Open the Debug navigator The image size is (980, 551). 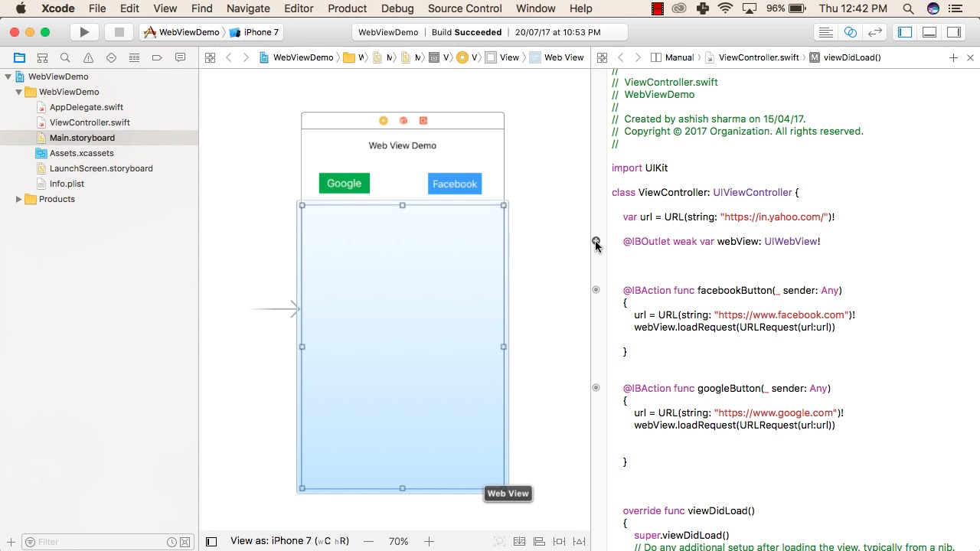[134, 57]
